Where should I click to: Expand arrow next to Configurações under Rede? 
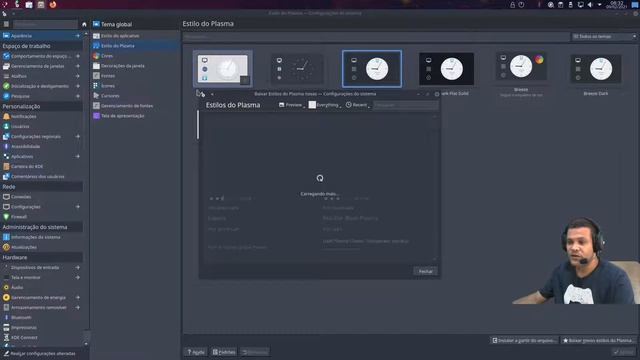click(x=78, y=207)
